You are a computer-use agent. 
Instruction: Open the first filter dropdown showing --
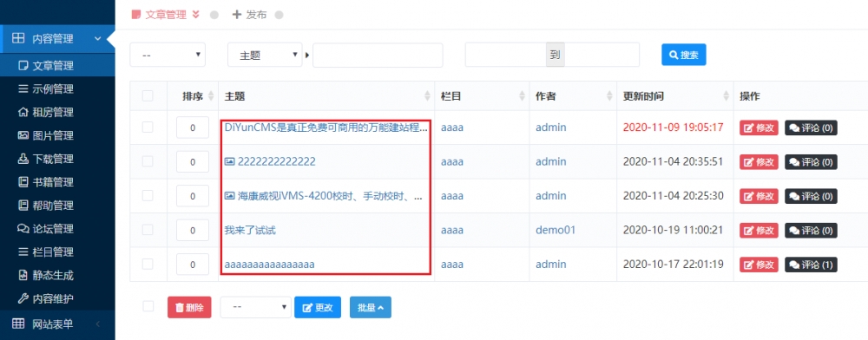[168, 55]
